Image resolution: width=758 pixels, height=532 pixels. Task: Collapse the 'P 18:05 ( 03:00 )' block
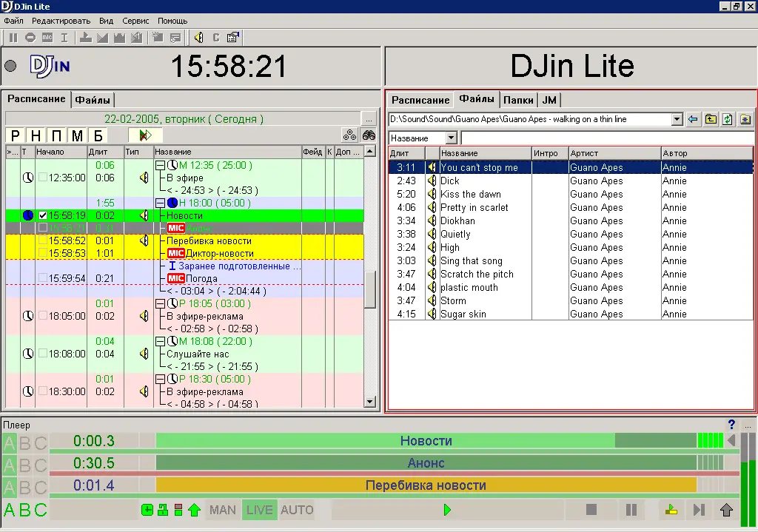160,304
